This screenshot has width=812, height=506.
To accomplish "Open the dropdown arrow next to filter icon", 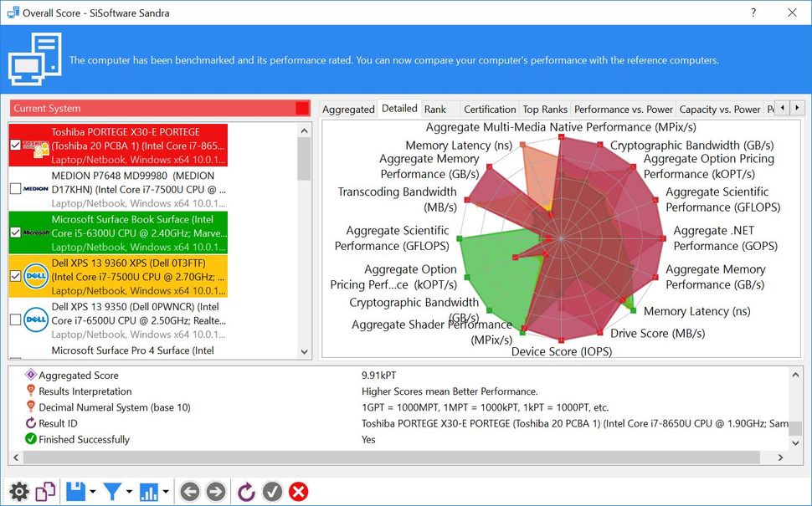I will tap(129, 492).
